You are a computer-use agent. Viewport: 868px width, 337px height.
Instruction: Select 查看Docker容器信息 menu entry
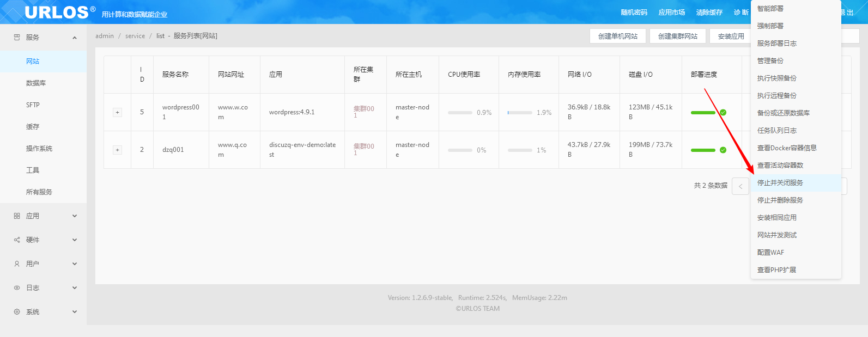pos(796,148)
